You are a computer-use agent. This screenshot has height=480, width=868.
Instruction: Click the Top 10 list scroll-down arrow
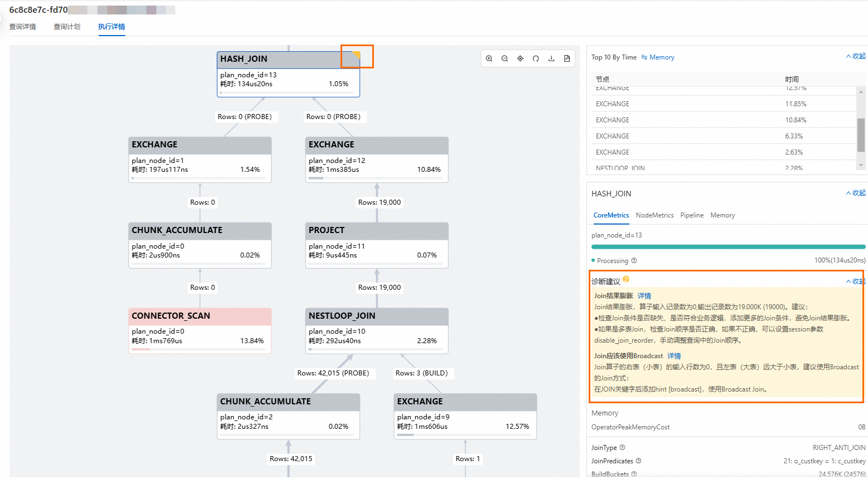tap(861, 165)
